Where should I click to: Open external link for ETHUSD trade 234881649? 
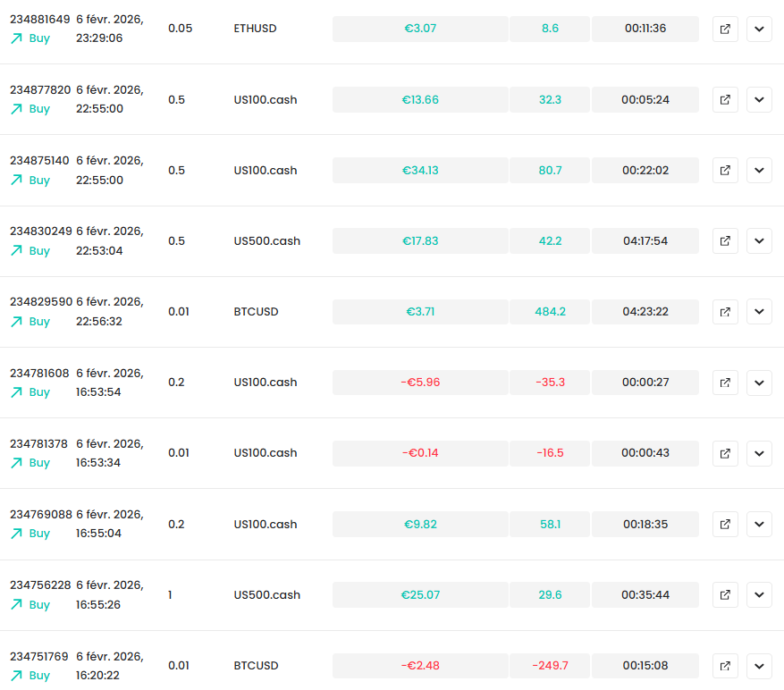click(725, 29)
